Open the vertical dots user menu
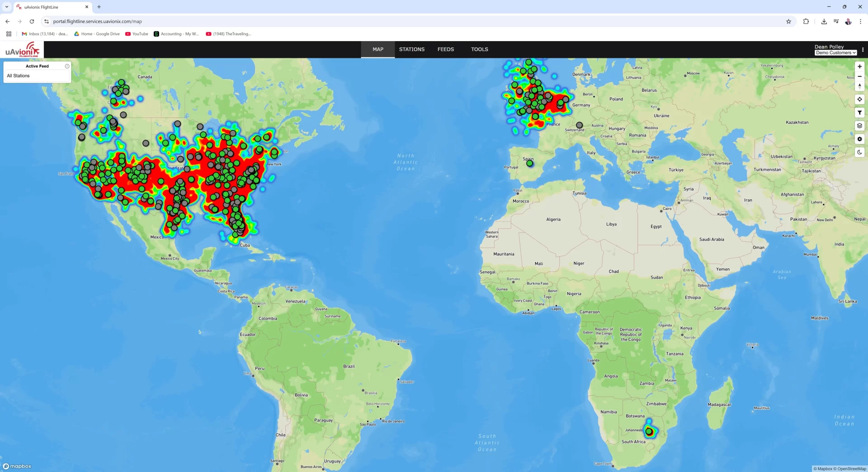868x472 pixels. tap(863, 50)
